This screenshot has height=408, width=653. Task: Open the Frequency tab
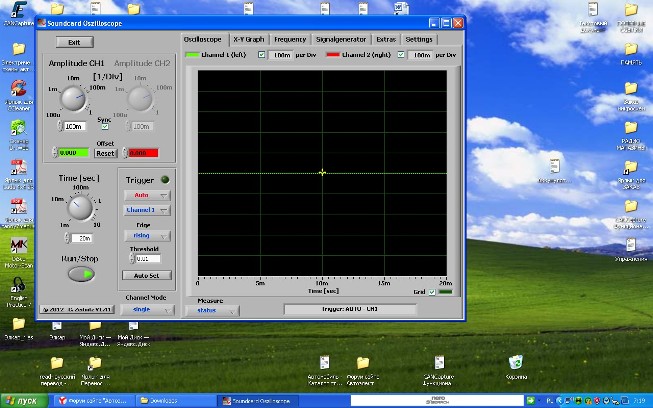tap(290, 40)
